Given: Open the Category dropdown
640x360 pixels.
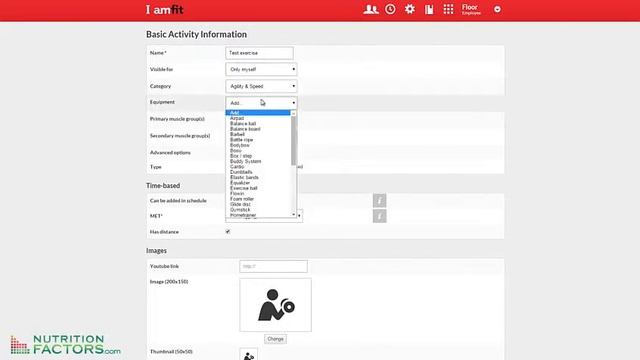Looking at the screenshot, I should [261, 86].
